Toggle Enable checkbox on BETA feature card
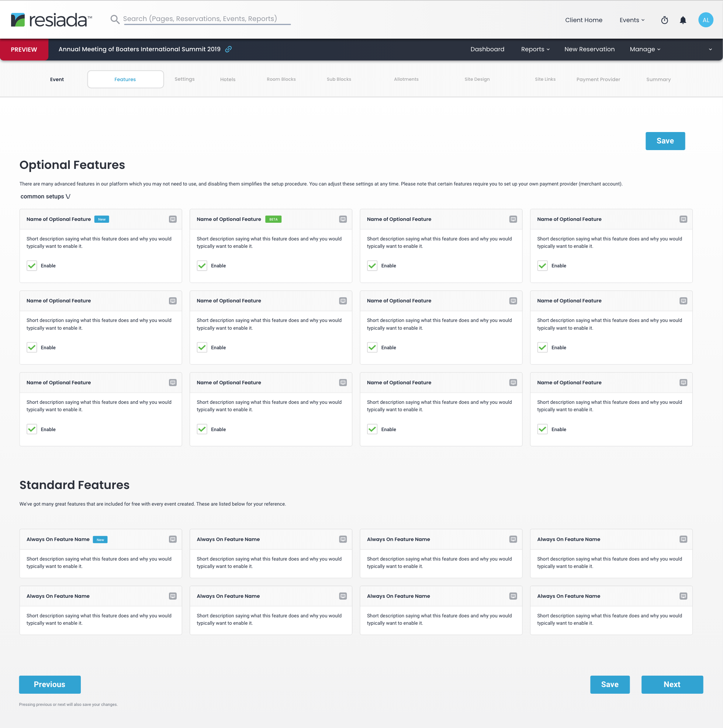723x728 pixels. 202,266
